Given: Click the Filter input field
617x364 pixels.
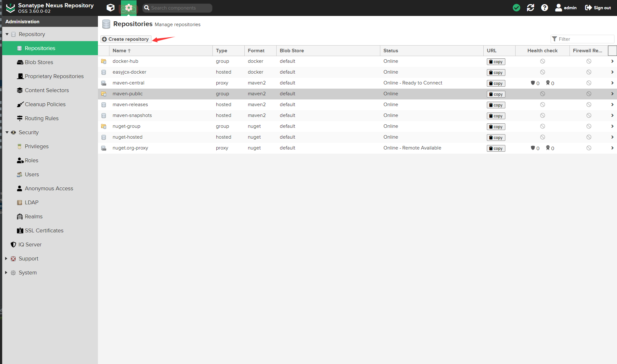Looking at the screenshot, I should click(582, 39).
